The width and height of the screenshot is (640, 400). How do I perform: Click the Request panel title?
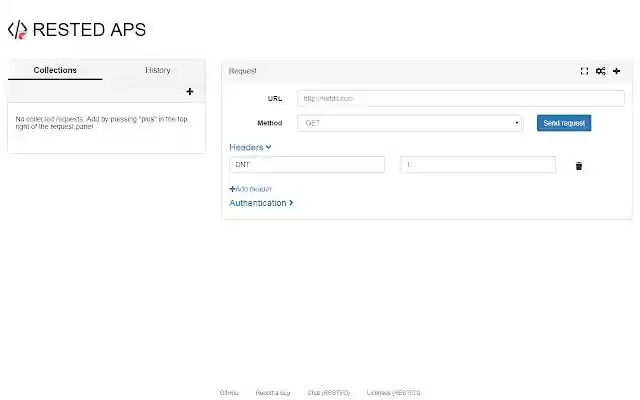coord(242,71)
